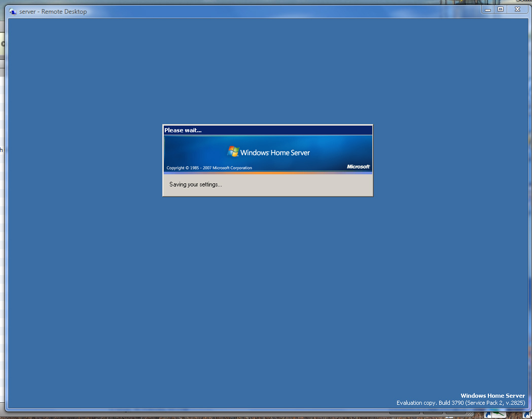Image resolution: width=532 pixels, height=419 pixels.
Task: Click the Windows flag logo in the dialog
Action: point(233,151)
